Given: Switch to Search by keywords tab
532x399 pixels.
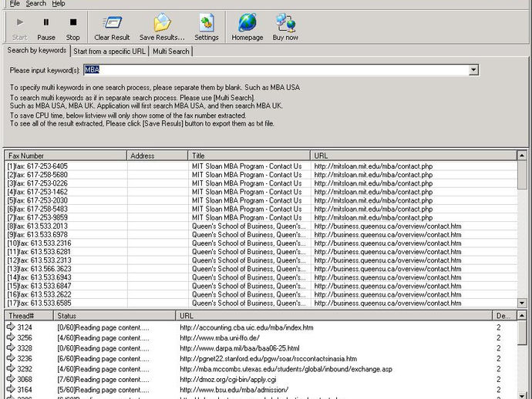Looking at the screenshot, I should [x=37, y=50].
